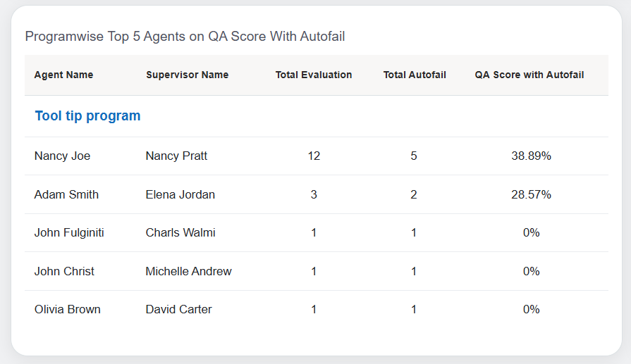Click supervisor David Carter

[x=178, y=309]
